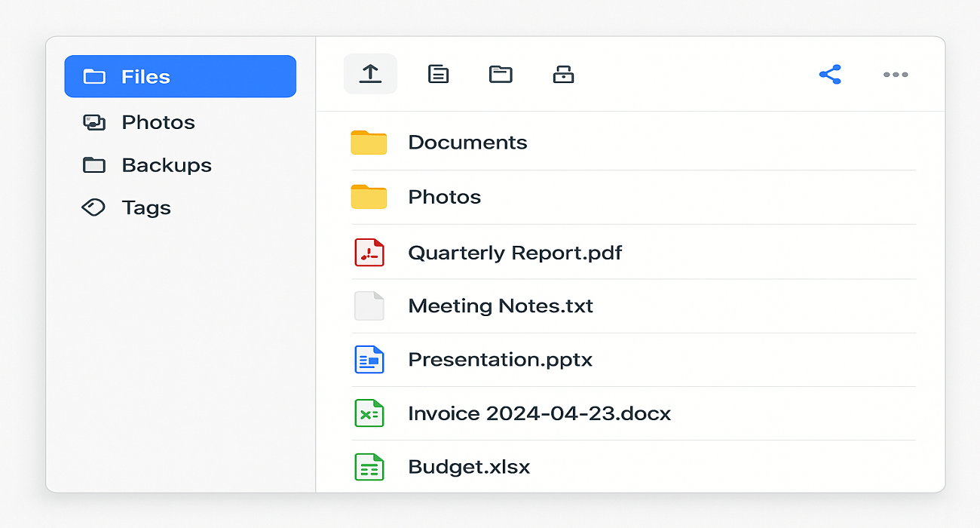Viewport: 980px width, 528px height.
Task: Click the yellow folder icon in Photos row
Action: [369, 197]
